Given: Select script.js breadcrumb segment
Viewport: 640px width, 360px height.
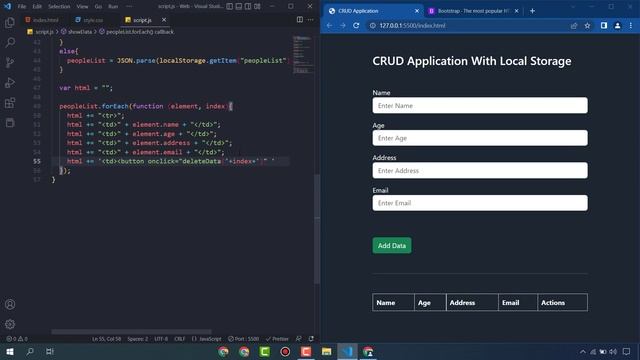Looking at the screenshot, I should pyautogui.click(x=40, y=32).
